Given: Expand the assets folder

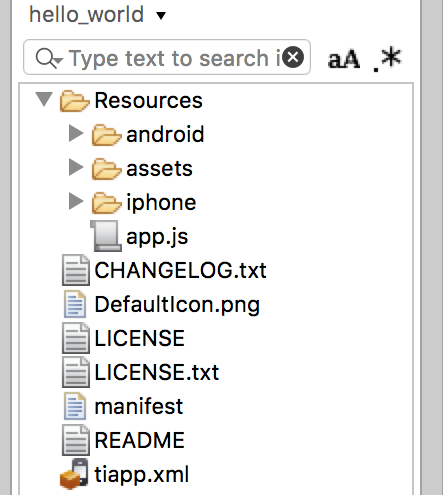Looking at the screenshot, I should tap(76, 167).
